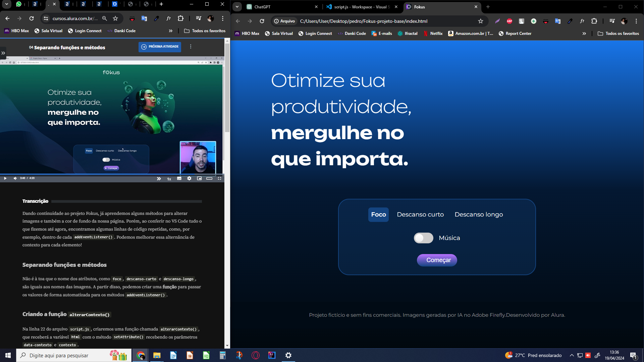The image size is (644, 362).
Task: Play the Alura lesson video
Action: coord(5,178)
